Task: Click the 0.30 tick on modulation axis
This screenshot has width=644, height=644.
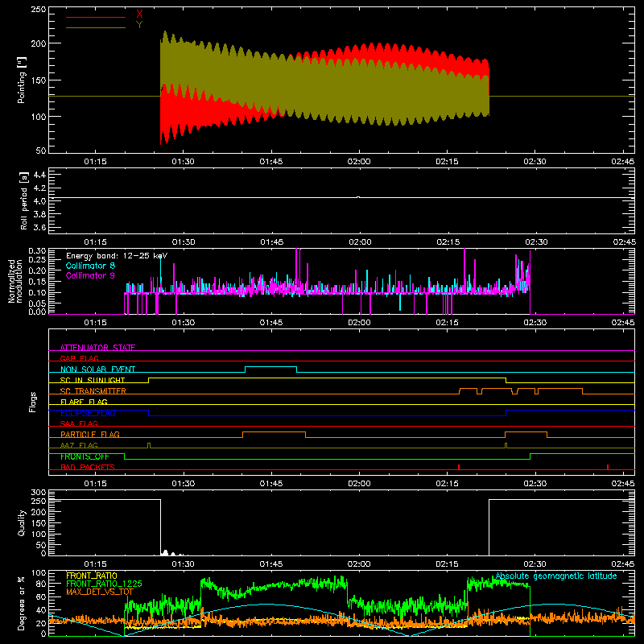Action: pyautogui.click(x=37, y=251)
